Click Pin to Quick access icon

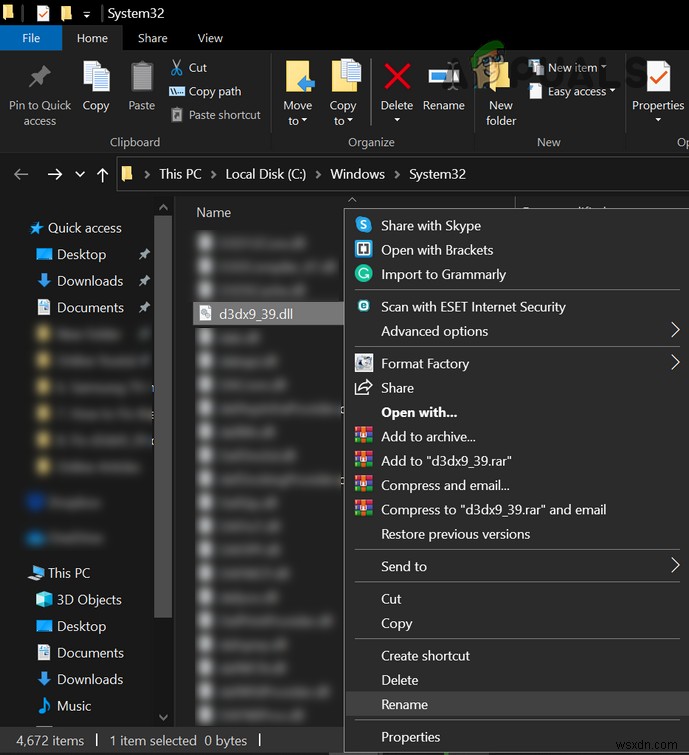click(40, 78)
